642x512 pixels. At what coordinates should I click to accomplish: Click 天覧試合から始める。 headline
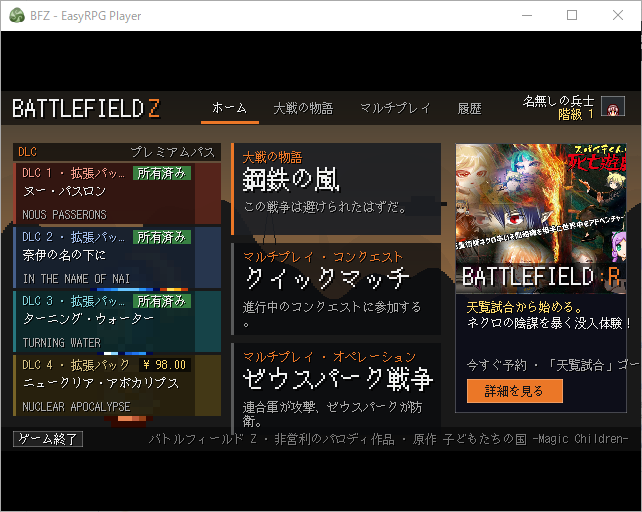524,307
